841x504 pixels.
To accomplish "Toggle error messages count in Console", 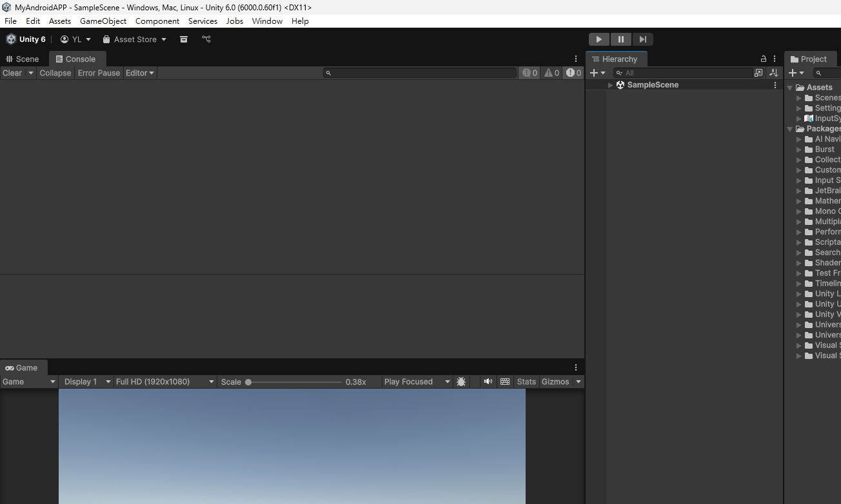I will click(x=573, y=73).
